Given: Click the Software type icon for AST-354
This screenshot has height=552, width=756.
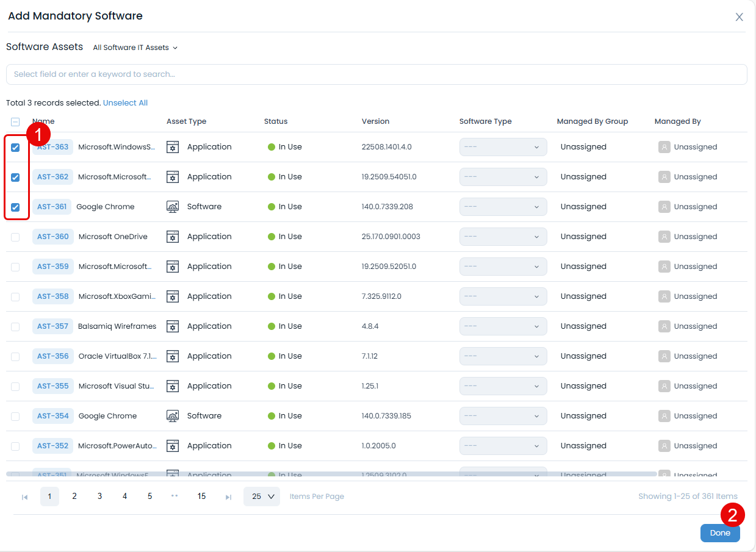Looking at the screenshot, I should click(x=173, y=416).
